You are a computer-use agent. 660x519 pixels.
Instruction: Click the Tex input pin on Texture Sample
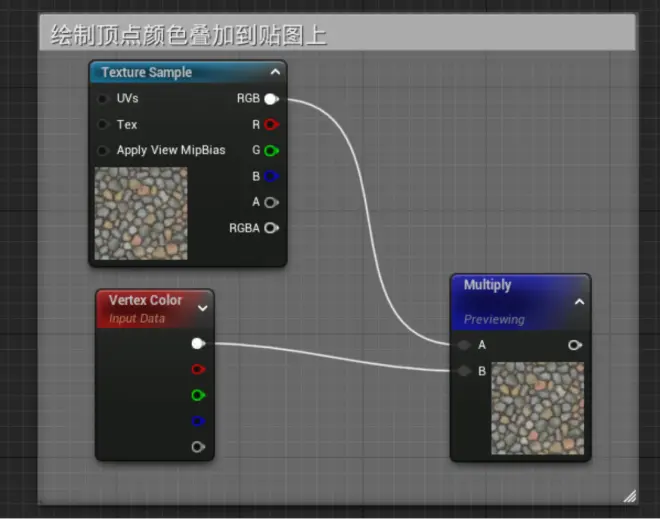[102, 125]
